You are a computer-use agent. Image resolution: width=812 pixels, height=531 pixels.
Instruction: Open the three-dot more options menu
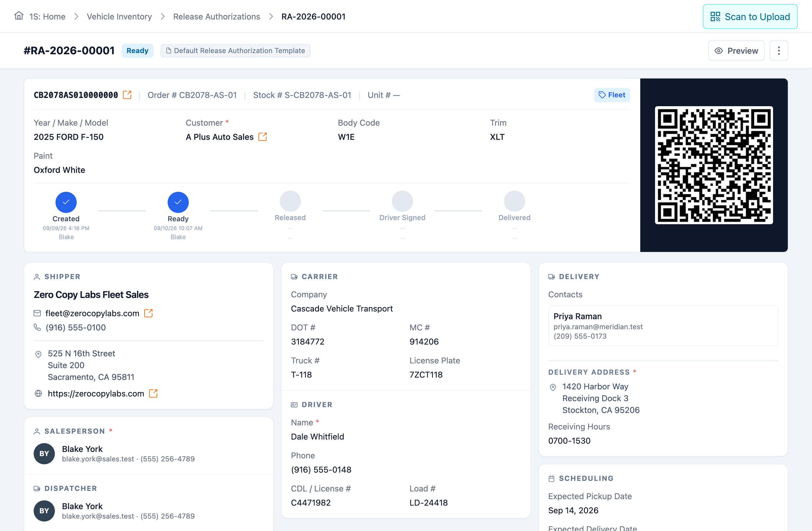[x=779, y=50]
